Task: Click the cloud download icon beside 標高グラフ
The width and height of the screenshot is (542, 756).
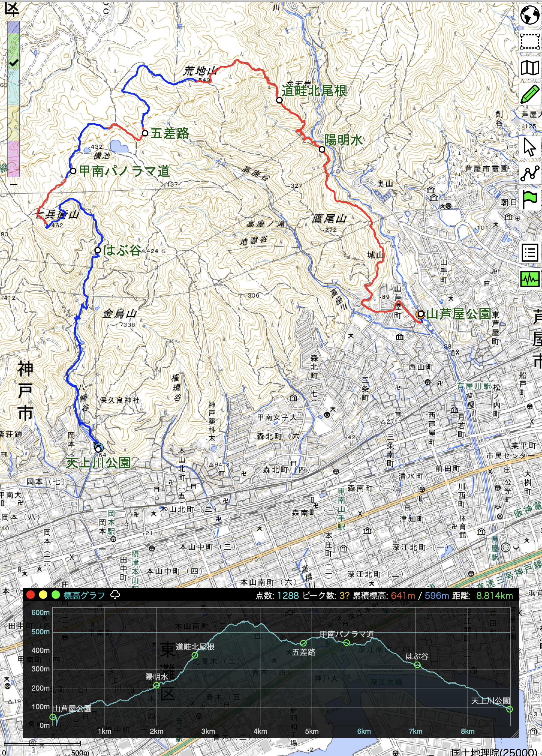Action: pos(115,595)
